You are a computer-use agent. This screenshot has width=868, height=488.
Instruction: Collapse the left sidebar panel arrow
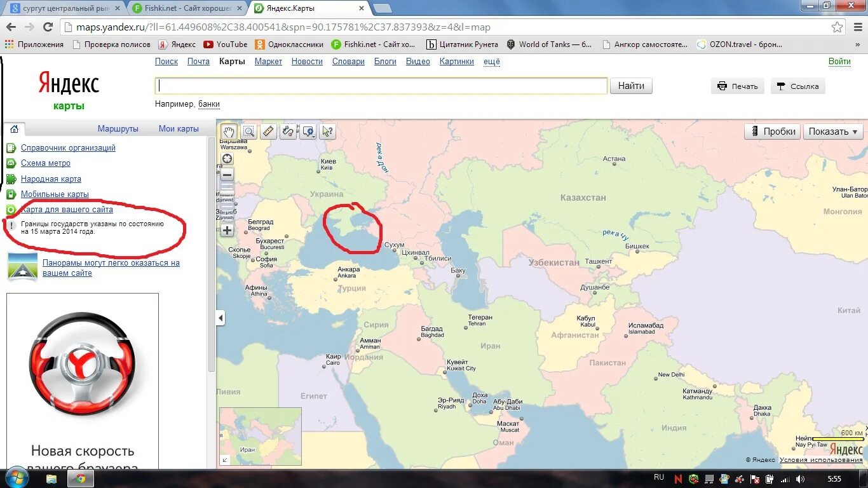(220, 318)
